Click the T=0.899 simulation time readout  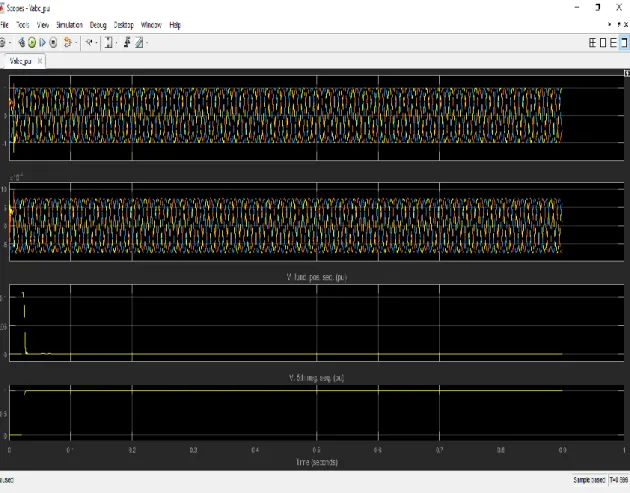(x=619, y=480)
